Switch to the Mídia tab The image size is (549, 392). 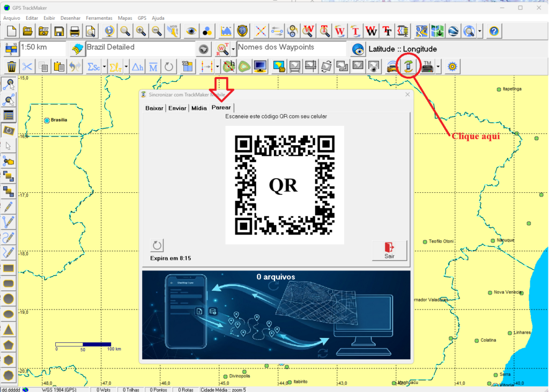(x=199, y=108)
